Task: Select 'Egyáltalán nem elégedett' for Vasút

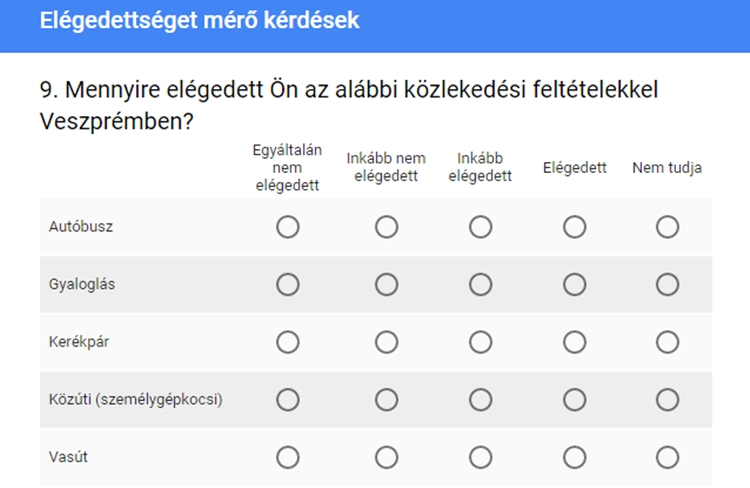Action: (288, 458)
